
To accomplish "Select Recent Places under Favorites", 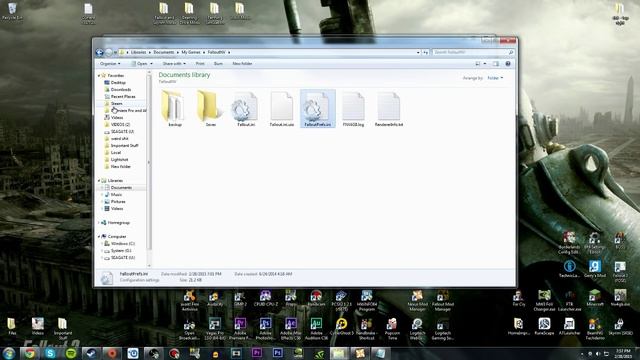I will [123, 96].
